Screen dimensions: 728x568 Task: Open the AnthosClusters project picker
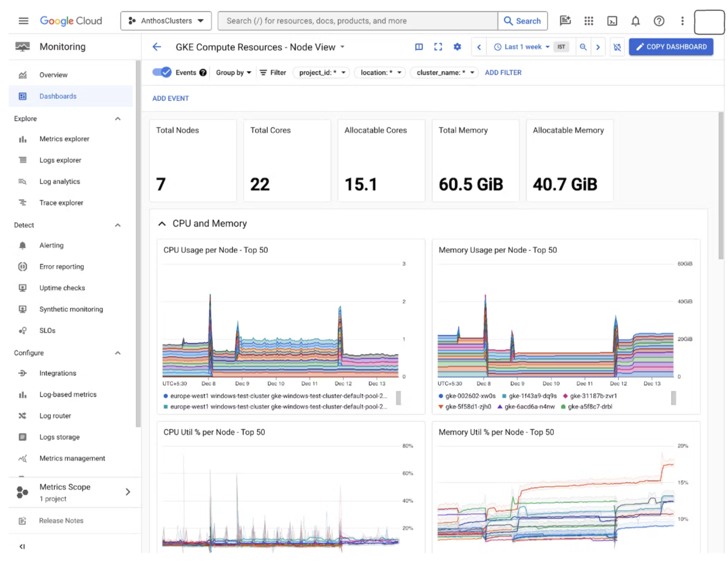[x=166, y=21]
